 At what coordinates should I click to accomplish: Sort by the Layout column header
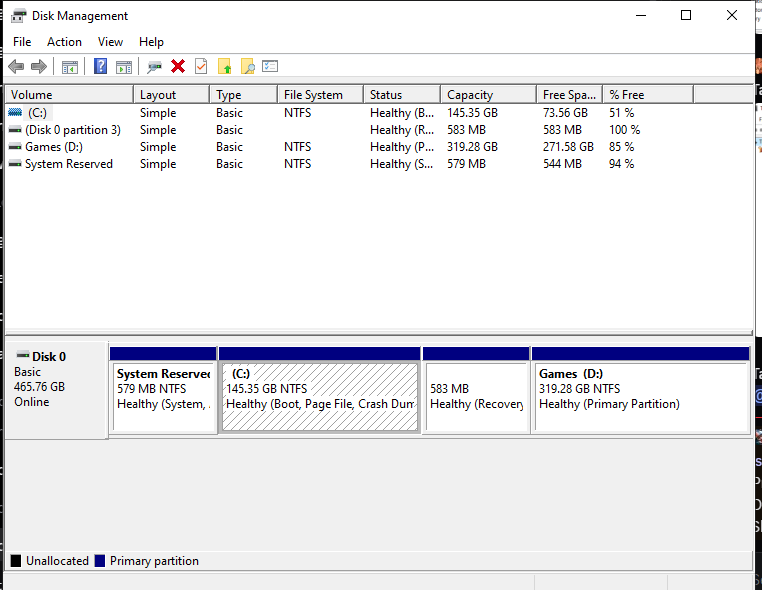172,94
